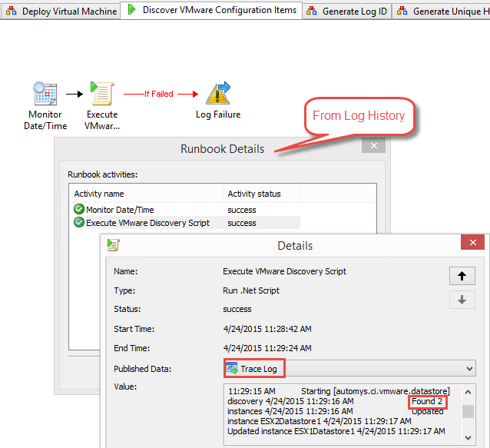Click the runbook icon on Generate Log ID tab

(x=312, y=12)
